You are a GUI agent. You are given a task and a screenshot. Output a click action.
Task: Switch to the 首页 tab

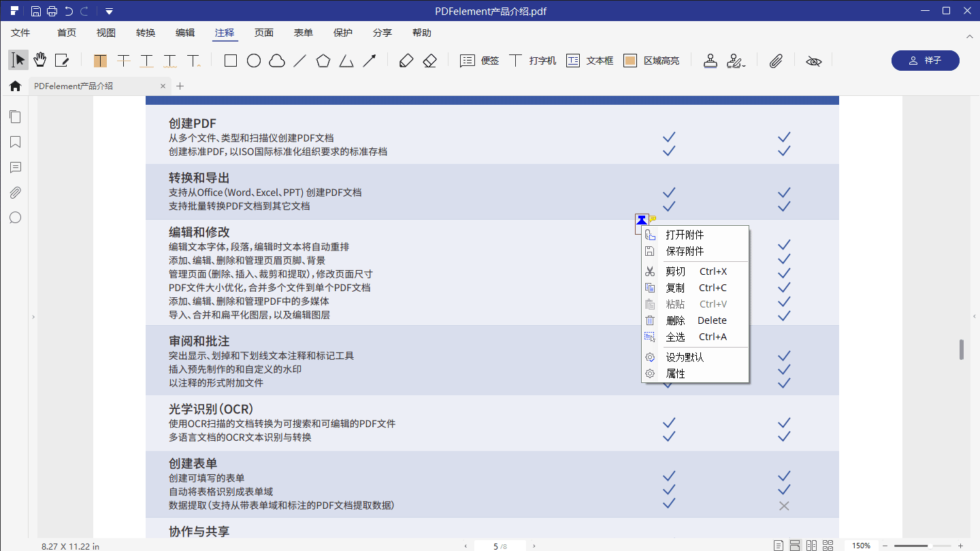click(x=67, y=33)
